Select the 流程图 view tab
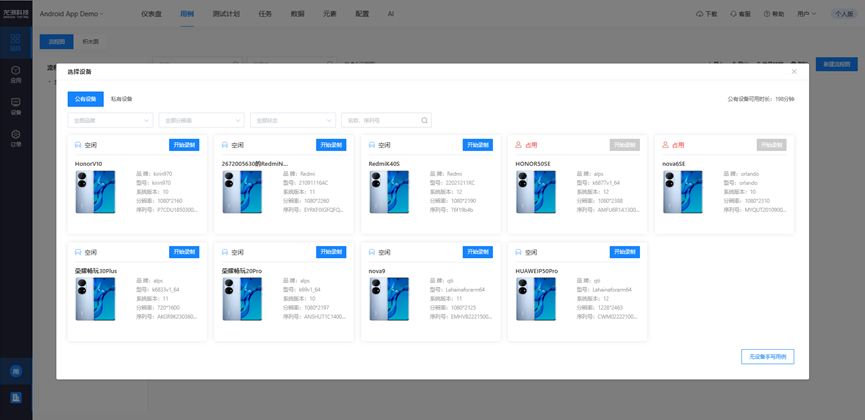The height and width of the screenshot is (420, 865). click(56, 41)
